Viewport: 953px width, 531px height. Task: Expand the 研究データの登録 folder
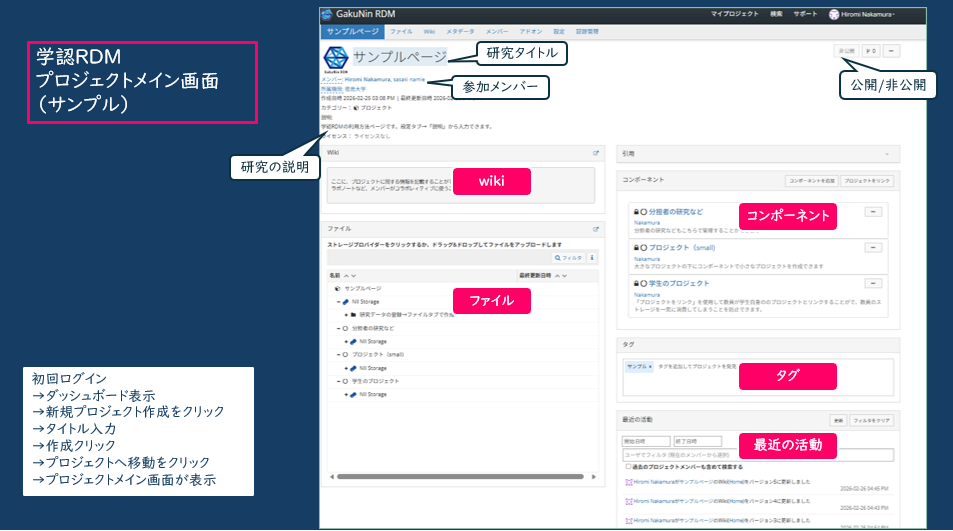[345, 314]
